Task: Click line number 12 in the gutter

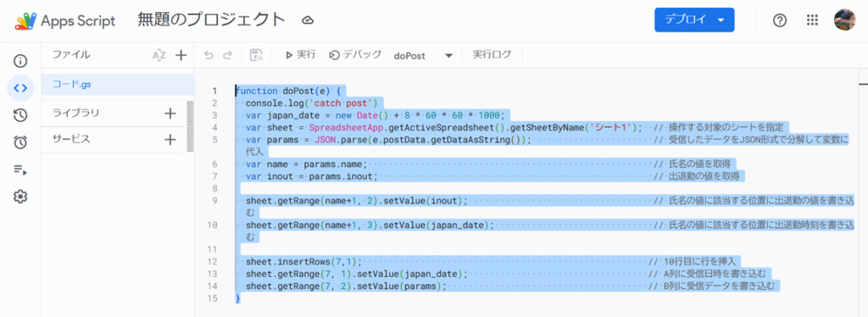Action: [213, 262]
